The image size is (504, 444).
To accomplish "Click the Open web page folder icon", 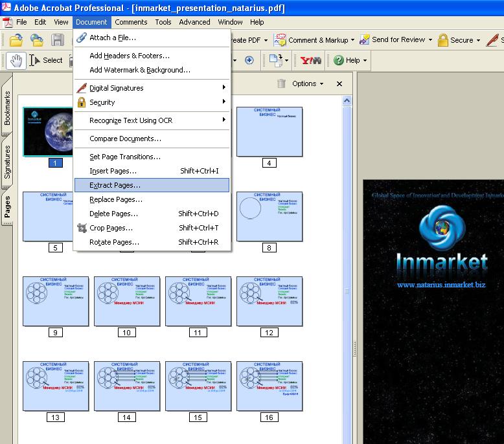I will pyautogui.click(x=37, y=40).
